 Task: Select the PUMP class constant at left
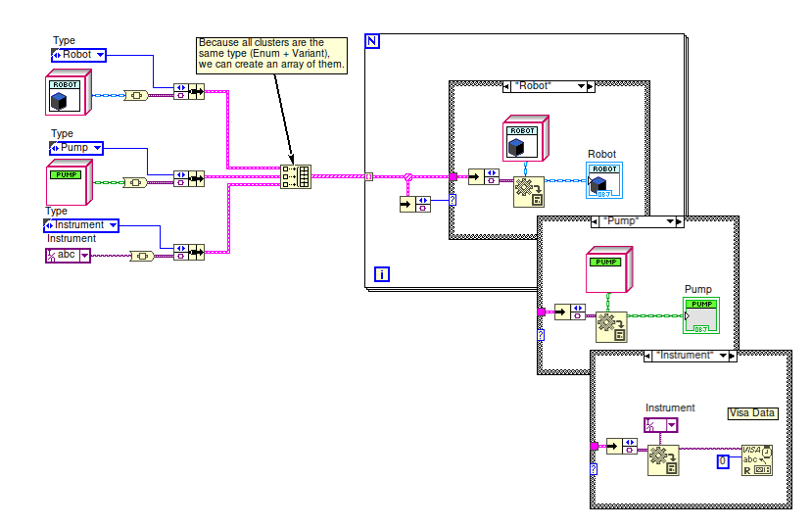(x=70, y=182)
